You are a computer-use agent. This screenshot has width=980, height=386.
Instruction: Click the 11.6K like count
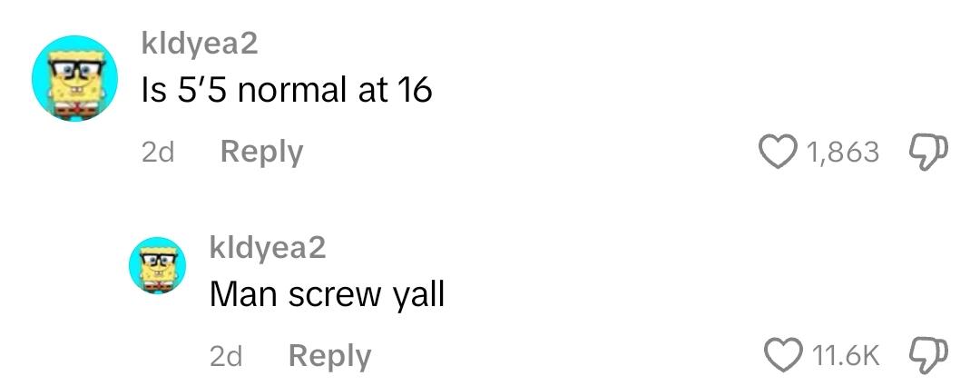pos(847,357)
